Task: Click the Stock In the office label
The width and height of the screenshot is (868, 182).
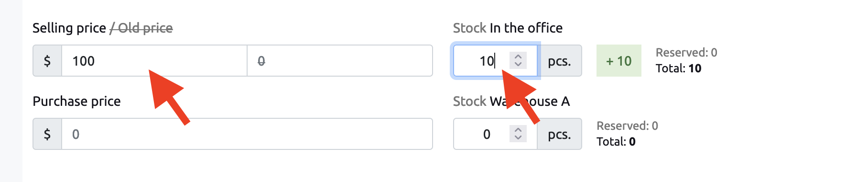Action: click(x=508, y=28)
